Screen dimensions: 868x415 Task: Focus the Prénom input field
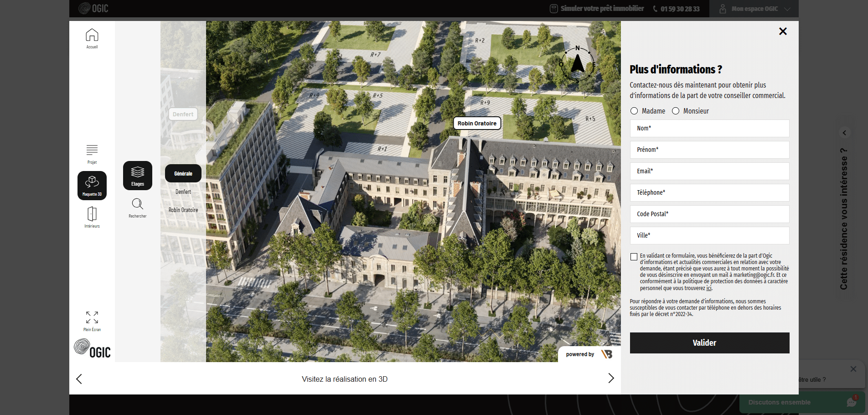(x=709, y=150)
